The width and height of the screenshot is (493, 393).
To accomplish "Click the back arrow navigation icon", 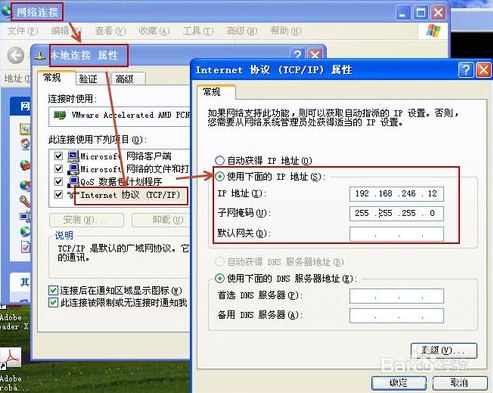I will 16,55.
